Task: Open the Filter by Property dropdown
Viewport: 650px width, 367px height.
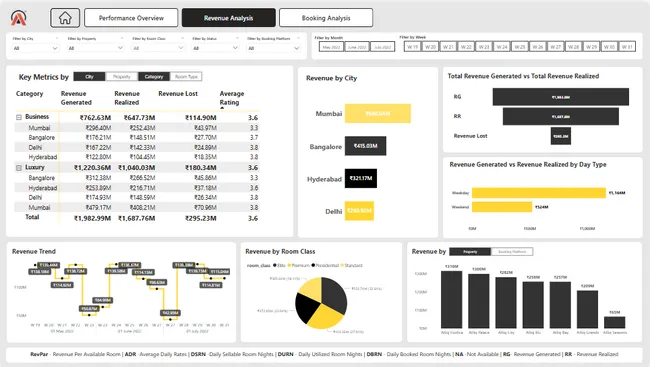Action: (x=96, y=48)
